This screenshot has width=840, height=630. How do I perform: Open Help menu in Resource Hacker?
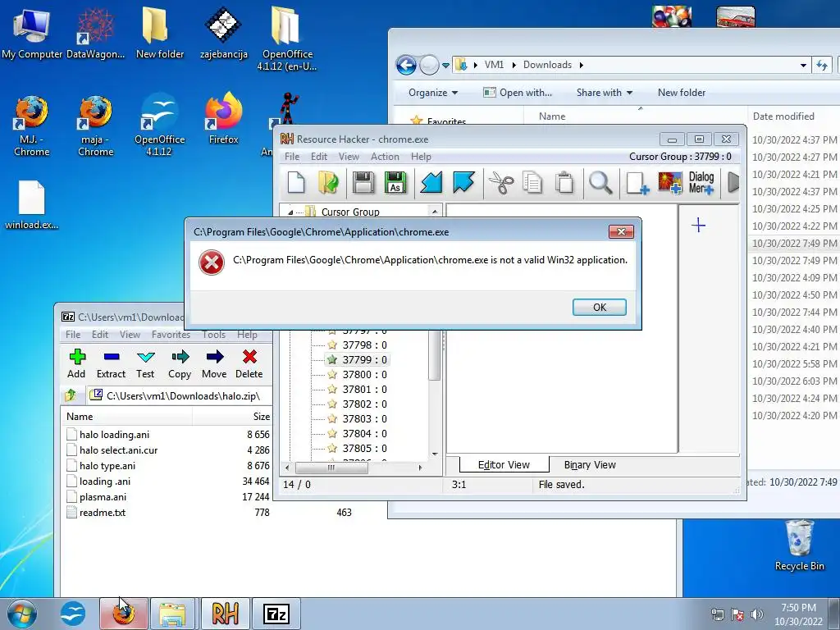(x=421, y=157)
